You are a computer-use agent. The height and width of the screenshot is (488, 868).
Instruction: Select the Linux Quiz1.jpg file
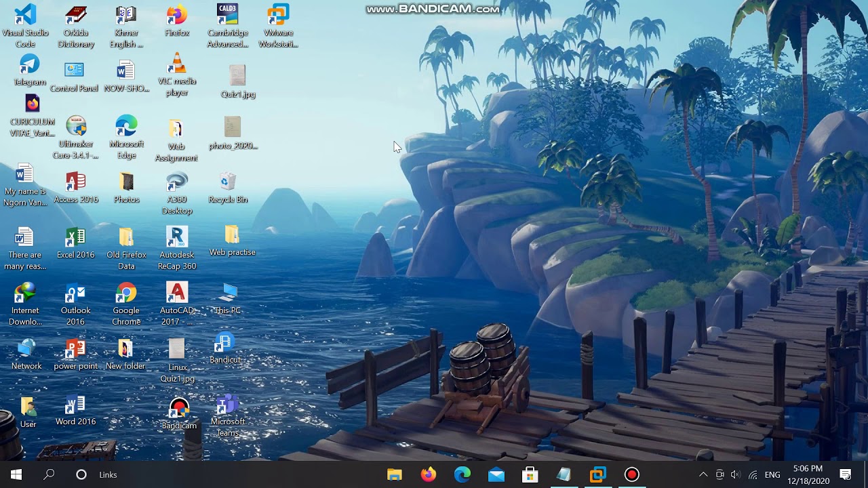click(x=177, y=361)
